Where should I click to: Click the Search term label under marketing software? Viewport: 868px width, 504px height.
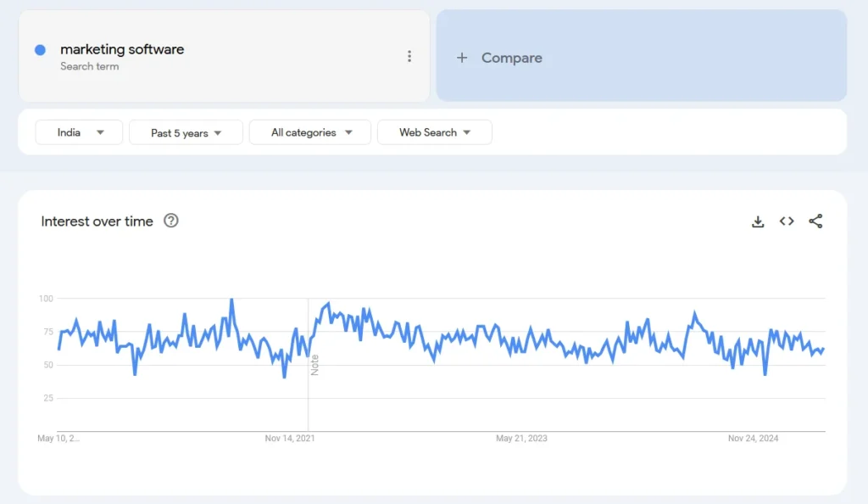coord(90,66)
